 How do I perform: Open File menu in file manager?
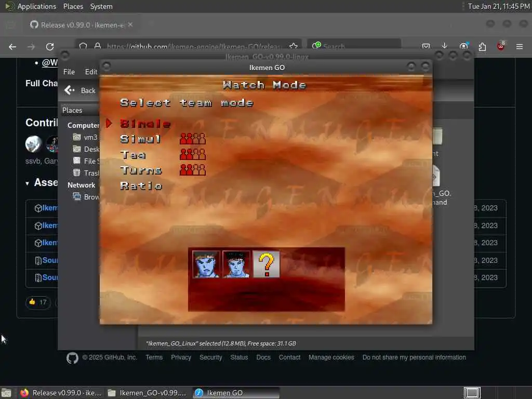(69, 72)
